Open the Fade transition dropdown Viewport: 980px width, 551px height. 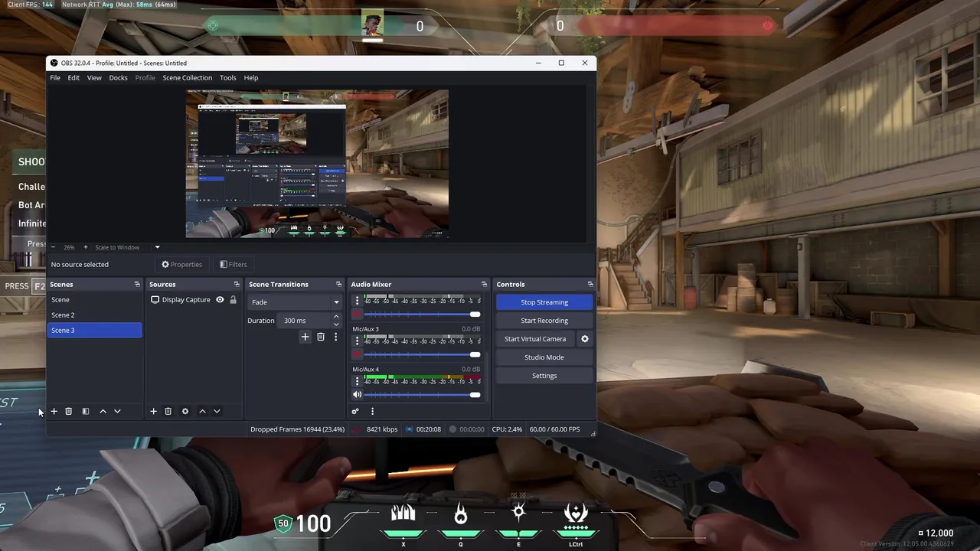pyautogui.click(x=294, y=302)
